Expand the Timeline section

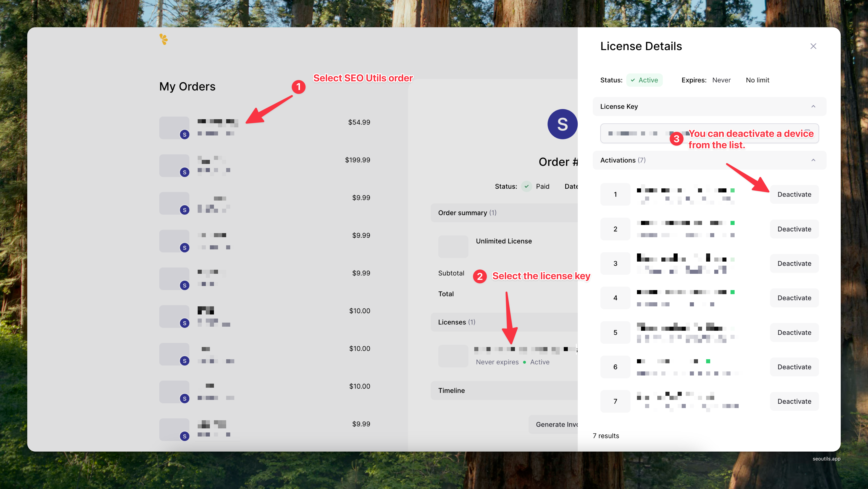(x=451, y=390)
